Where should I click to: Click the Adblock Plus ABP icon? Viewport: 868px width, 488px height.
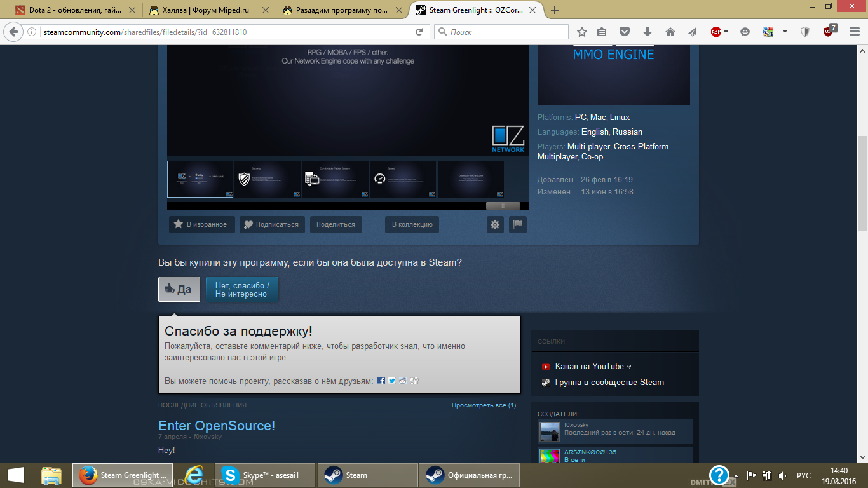click(x=716, y=32)
